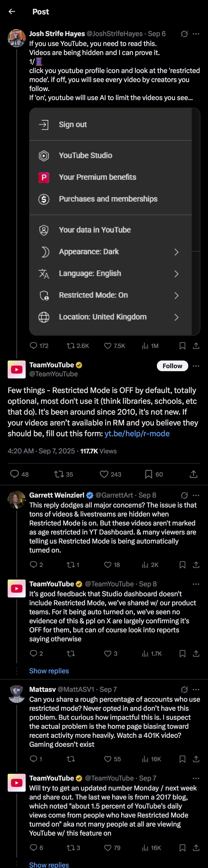Screen dimensions: 208x868
Task: Open the yt.be/help/r-mode link
Action: 137,433
